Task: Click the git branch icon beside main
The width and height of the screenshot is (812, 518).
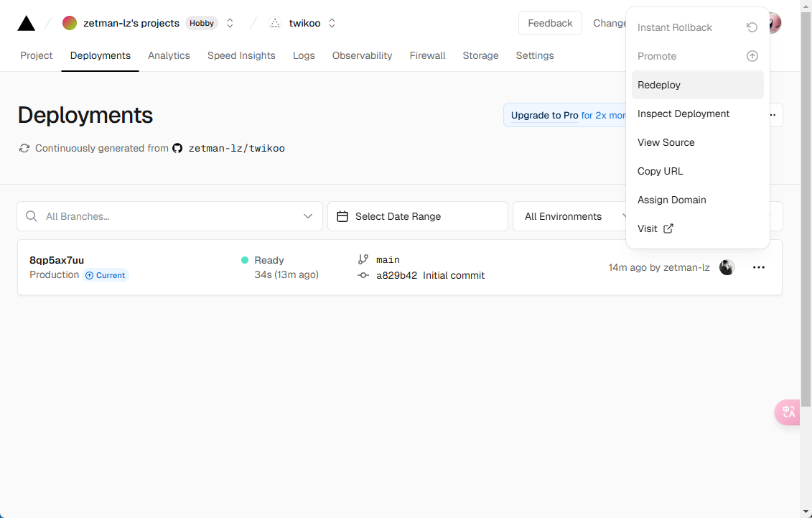Action: coord(363,259)
